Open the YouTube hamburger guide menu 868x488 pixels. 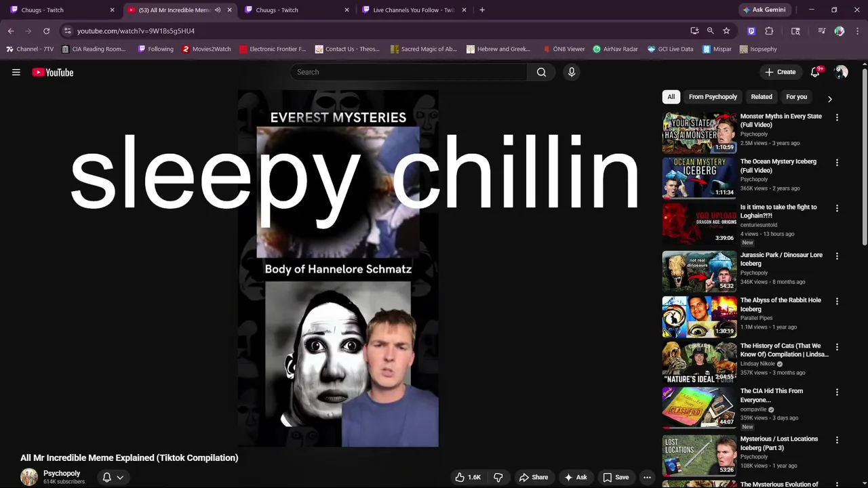pos(16,73)
